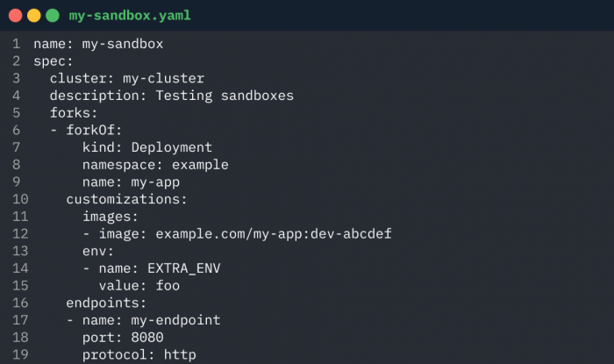This screenshot has height=364, width=614.
Task: Click the image URL example.com/my-app:dev-abcdef
Action: point(274,234)
